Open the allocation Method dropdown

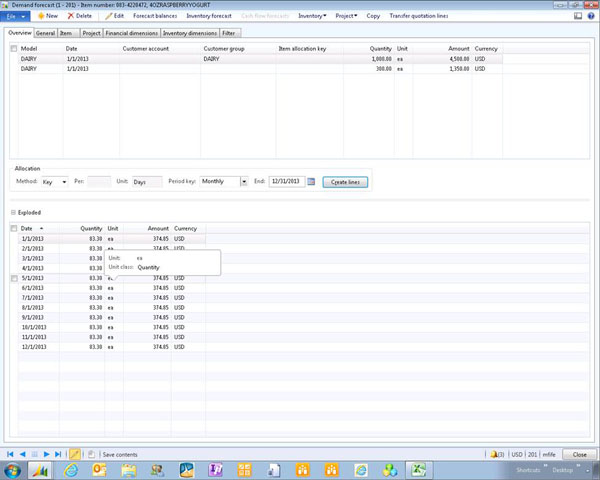(64, 182)
